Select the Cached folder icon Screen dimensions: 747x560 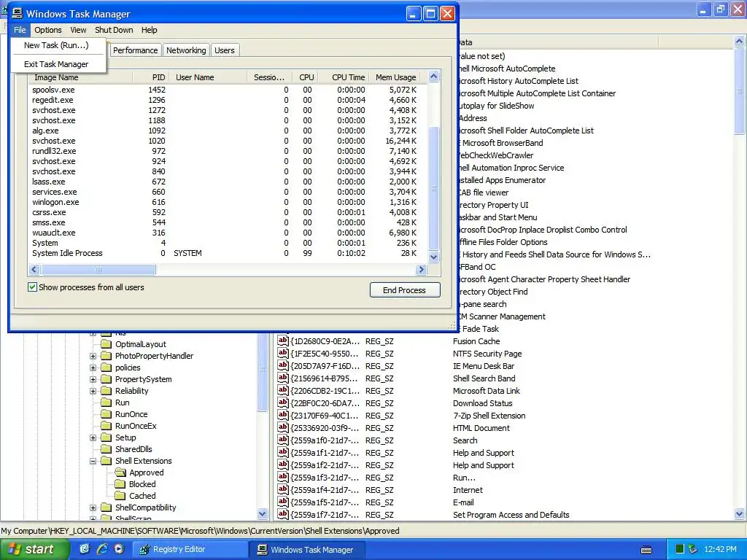point(120,496)
